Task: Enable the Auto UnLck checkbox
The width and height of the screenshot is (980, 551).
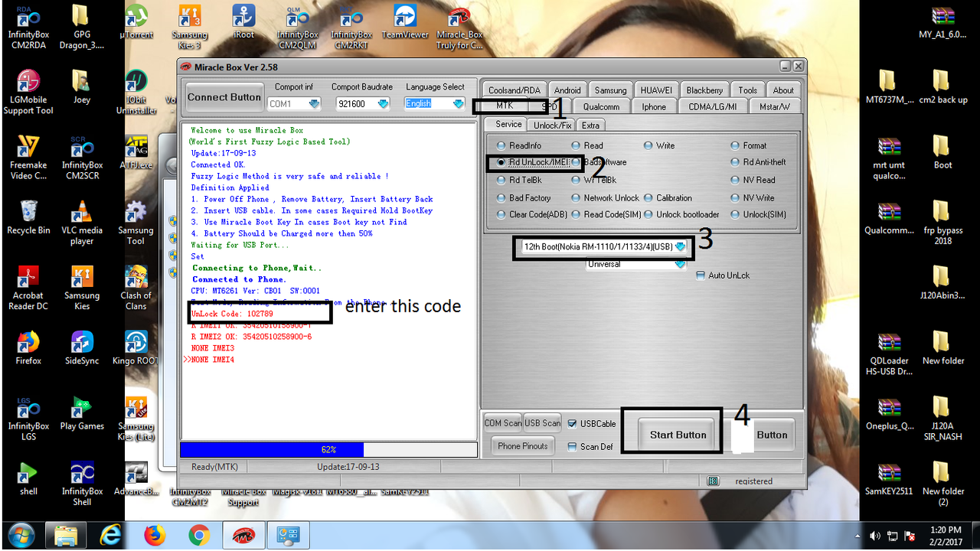Action: (x=701, y=275)
